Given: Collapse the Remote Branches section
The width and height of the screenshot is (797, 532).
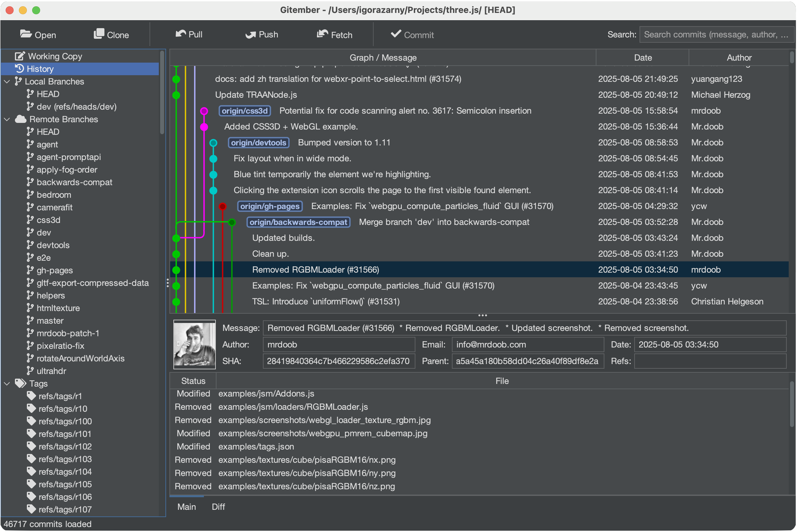Looking at the screenshot, I should click(x=6, y=119).
